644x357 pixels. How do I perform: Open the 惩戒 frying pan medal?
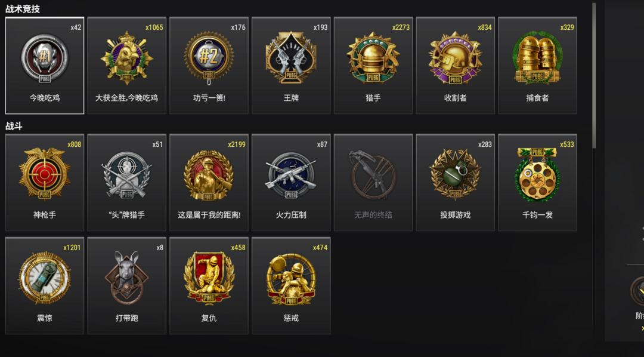[x=291, y=285]
